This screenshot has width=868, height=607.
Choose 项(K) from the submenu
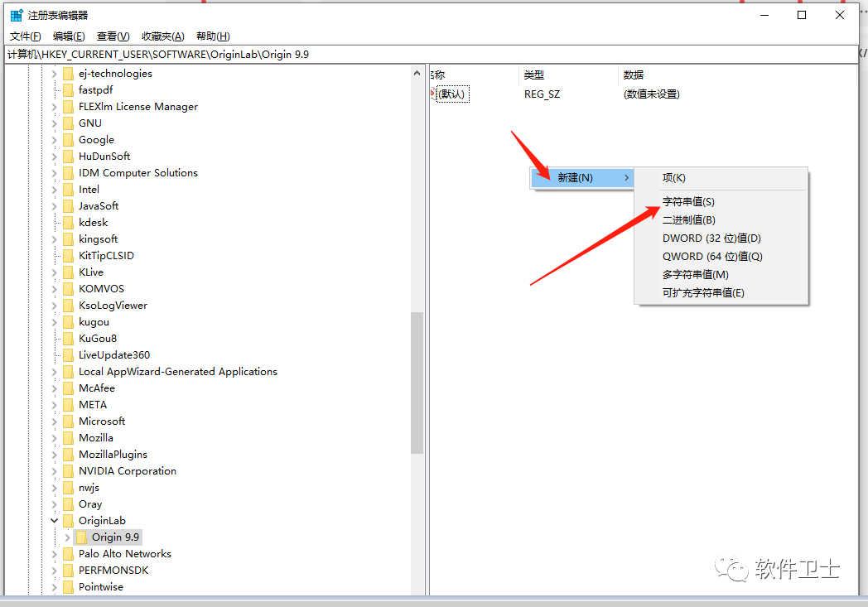(674, 177)
